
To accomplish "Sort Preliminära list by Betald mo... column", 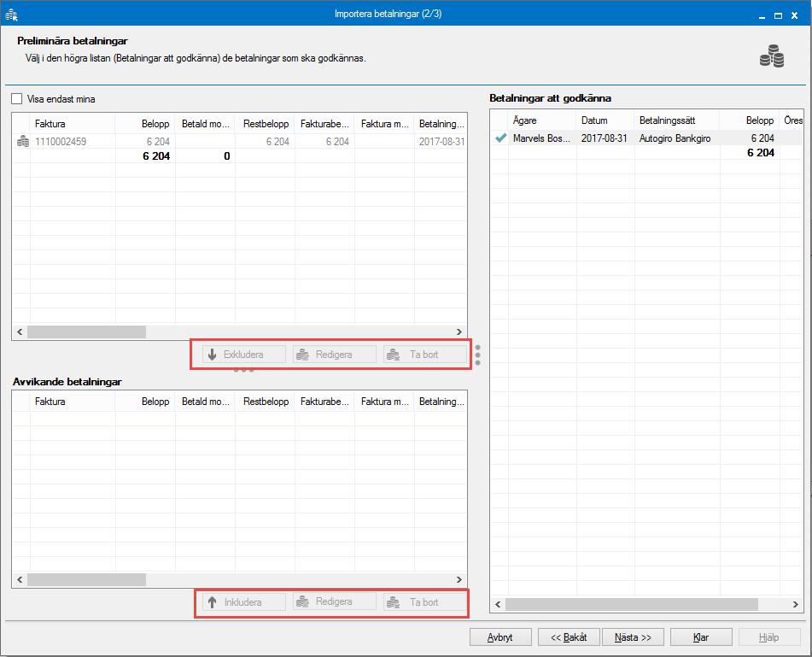I will pos(205,124).
